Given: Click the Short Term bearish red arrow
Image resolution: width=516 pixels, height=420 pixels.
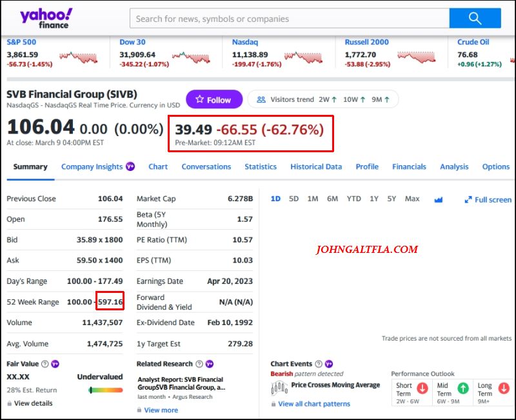Looking at the screenshot, I should click(x=422, y=388).
